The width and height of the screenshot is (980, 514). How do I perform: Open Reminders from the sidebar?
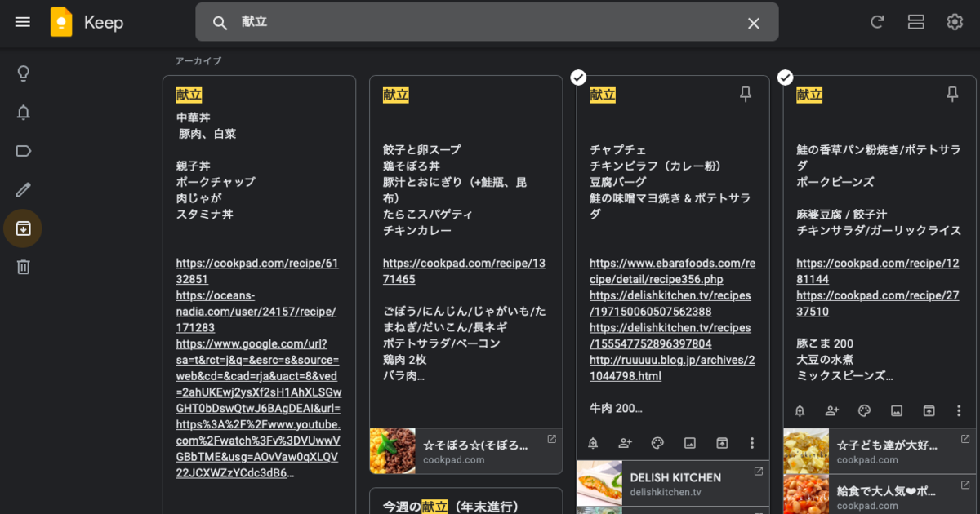[23, 112]
